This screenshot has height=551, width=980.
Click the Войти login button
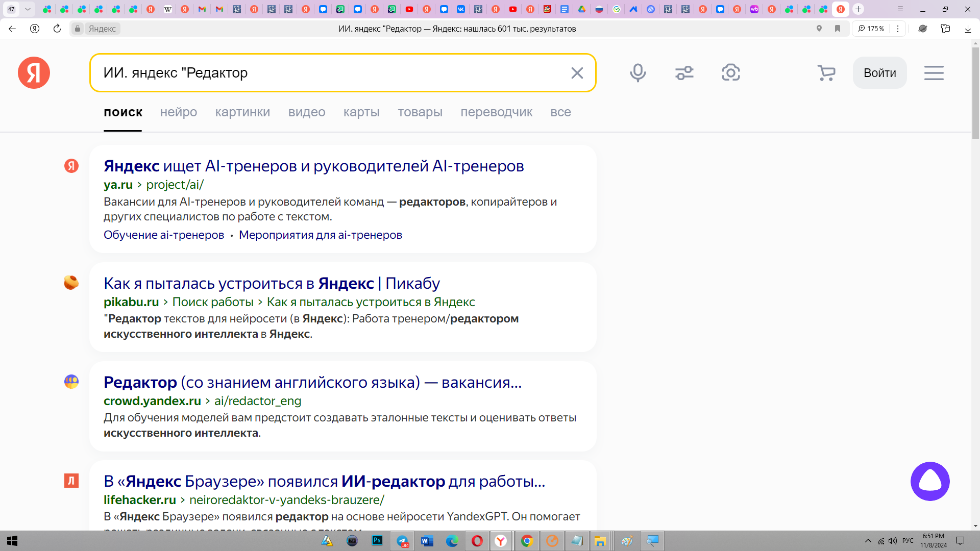(879, 73)
